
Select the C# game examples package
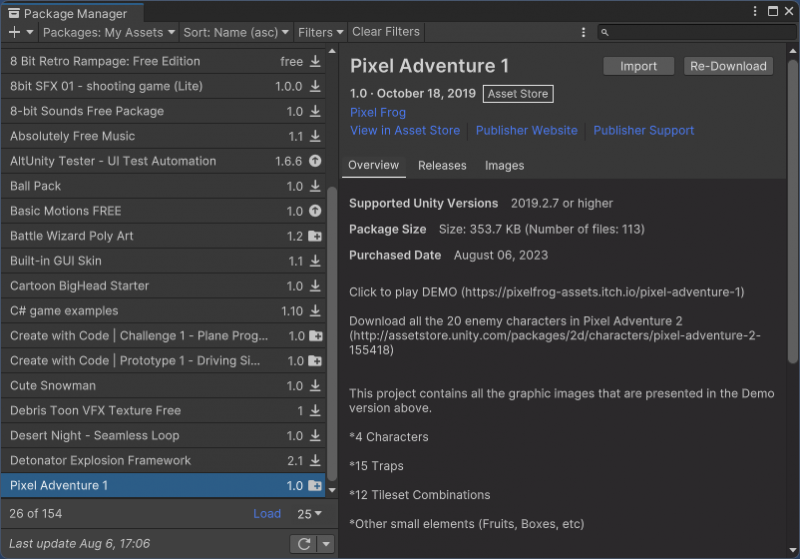163,311
